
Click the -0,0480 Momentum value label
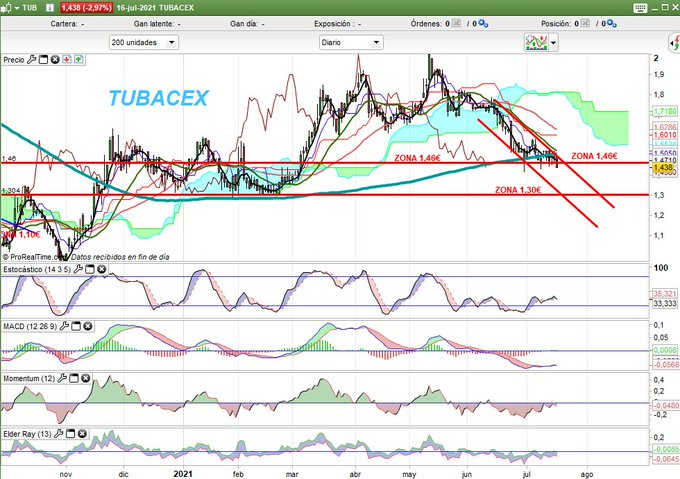pyautogui.click(x=666, y=406)
